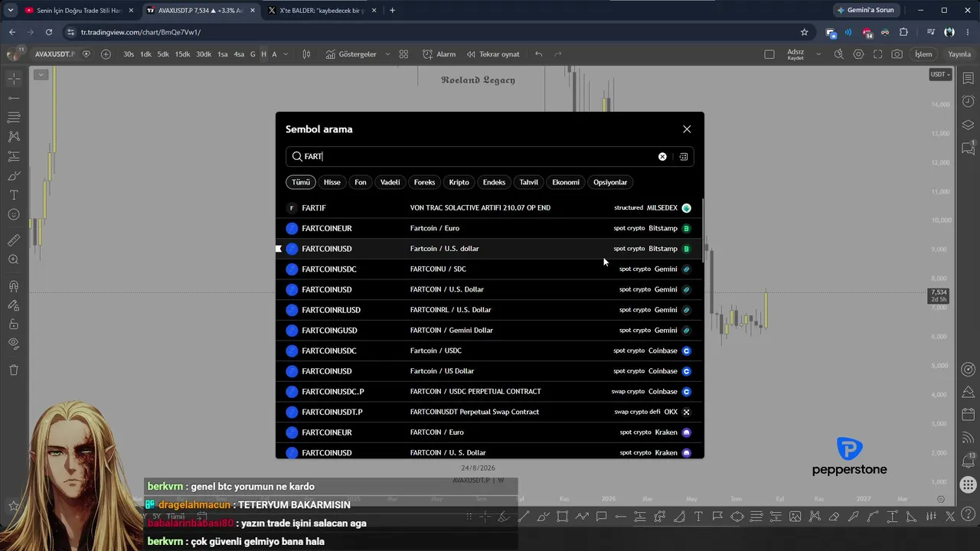Viewport: 980px width, 551px height.
Task: Undo the last chart action
Action: (539, 54)
